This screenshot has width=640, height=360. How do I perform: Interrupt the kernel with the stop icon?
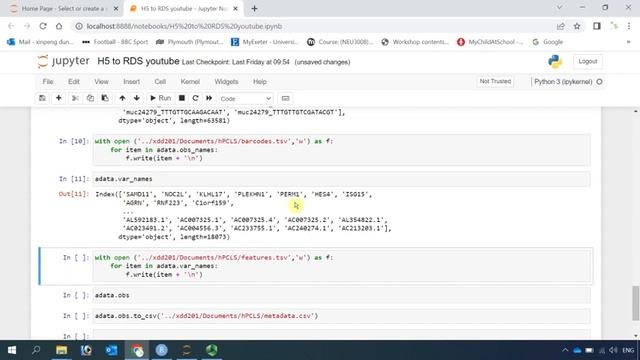pos(182,98)
